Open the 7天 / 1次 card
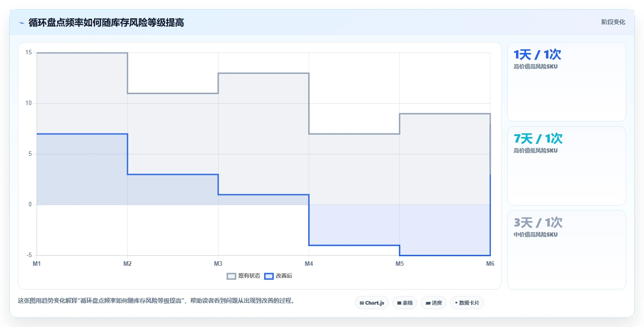644x327 pixels. pos(567,166)
